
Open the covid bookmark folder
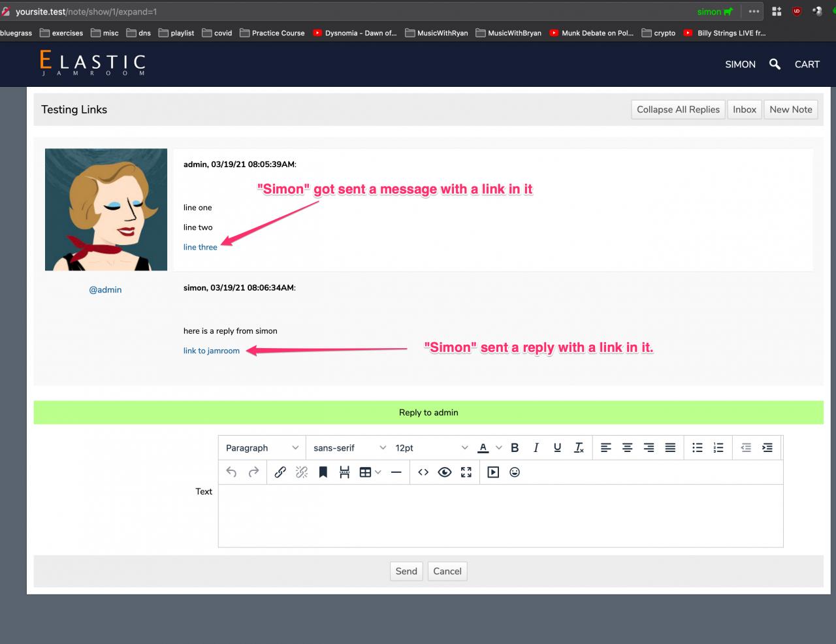coord(217,33)
